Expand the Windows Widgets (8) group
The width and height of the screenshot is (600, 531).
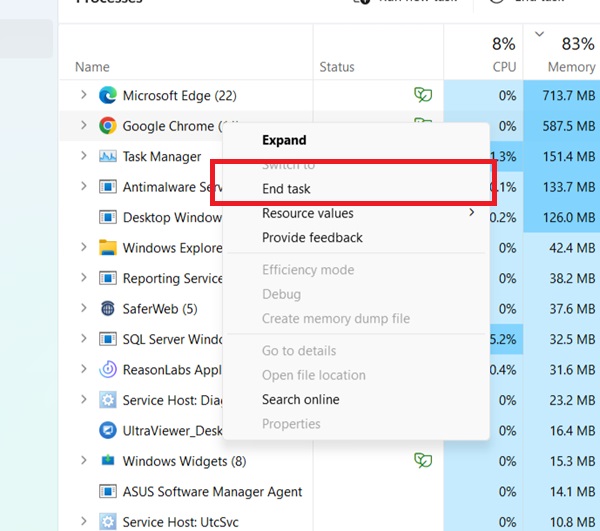(84, 460)
